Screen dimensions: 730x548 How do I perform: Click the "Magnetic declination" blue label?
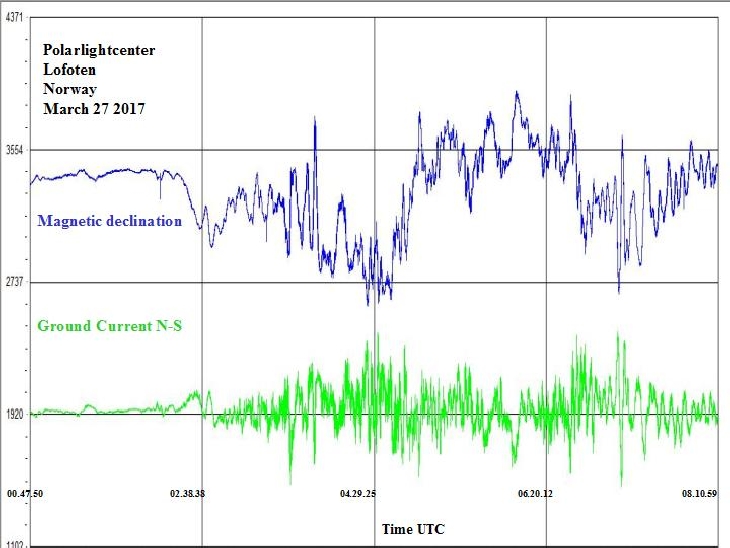point(109,221)
